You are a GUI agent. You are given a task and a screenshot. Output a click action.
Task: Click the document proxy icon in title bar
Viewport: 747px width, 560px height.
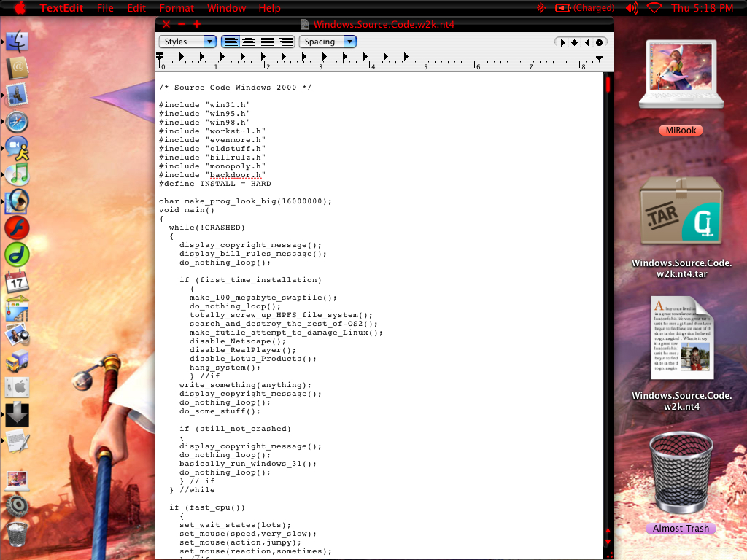tap(304, 24)
